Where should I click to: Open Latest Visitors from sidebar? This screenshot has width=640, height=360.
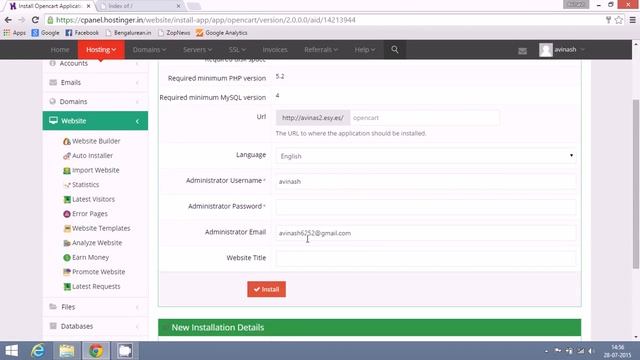pyautogui.click(x=89, y=199)
